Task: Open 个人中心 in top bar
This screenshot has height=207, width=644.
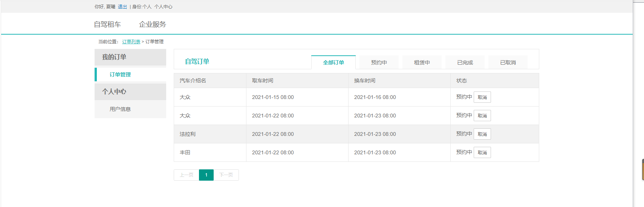Action: tap(163, 7)
